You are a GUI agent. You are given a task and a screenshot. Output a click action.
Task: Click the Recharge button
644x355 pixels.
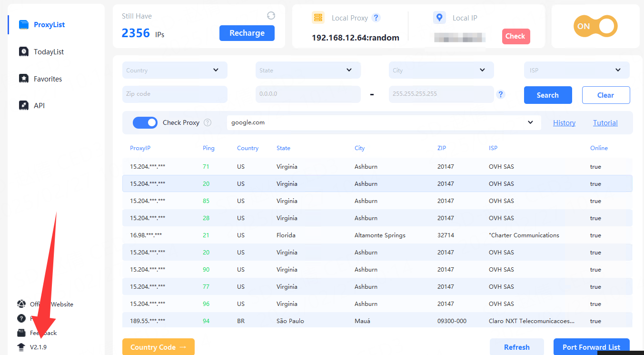[247, 33]
